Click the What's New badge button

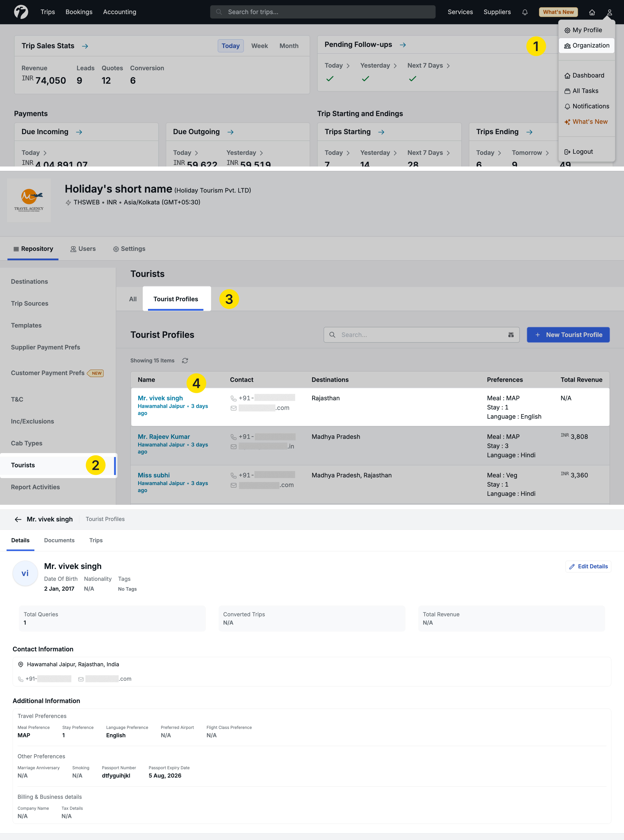point(558,12)
